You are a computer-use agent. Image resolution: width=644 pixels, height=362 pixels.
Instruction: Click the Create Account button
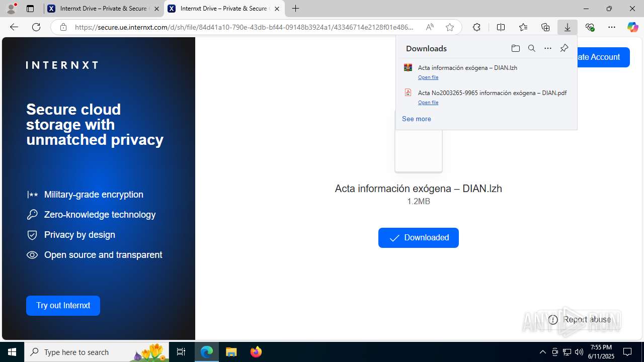603,57
